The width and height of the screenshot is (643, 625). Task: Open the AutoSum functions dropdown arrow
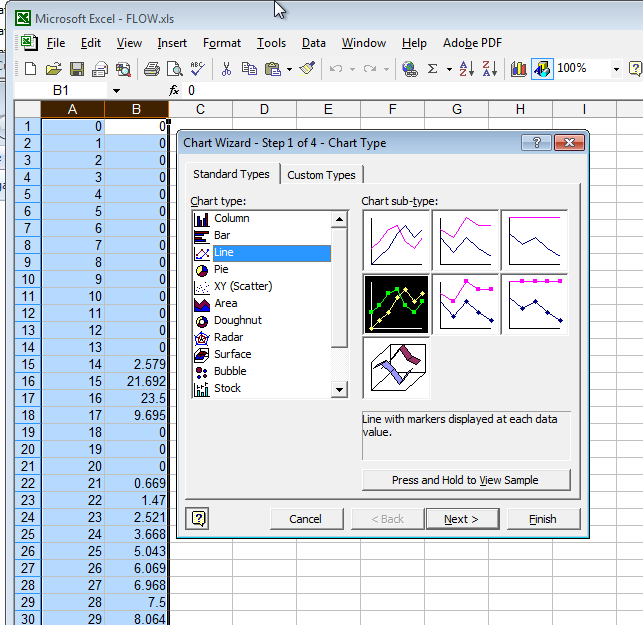tap(449, 69)
